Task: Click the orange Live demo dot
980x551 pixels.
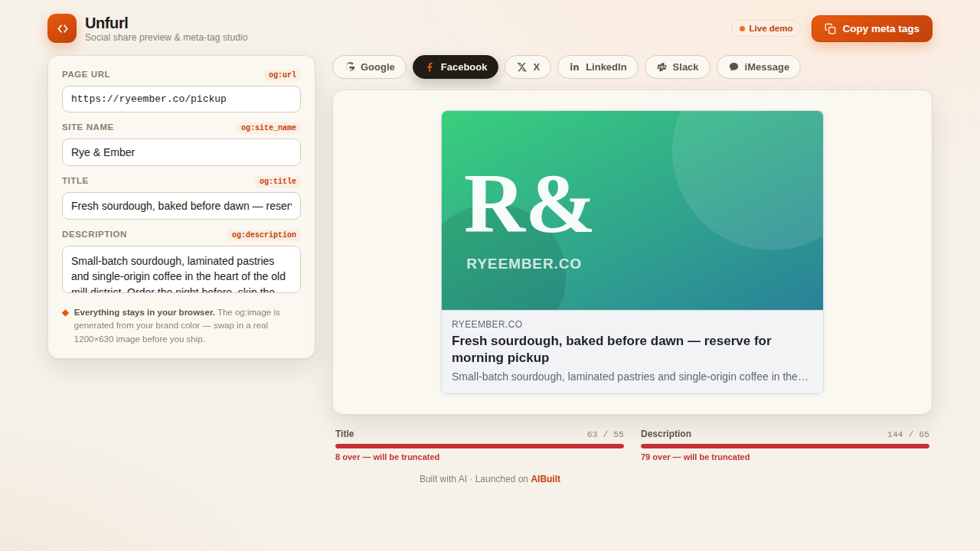Action: (x=742, y=28)
